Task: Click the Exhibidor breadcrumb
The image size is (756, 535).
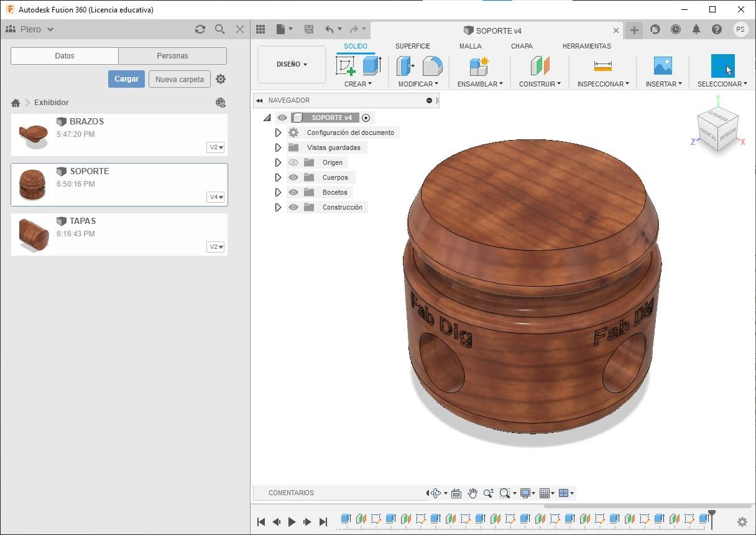Action: point(52,103)
